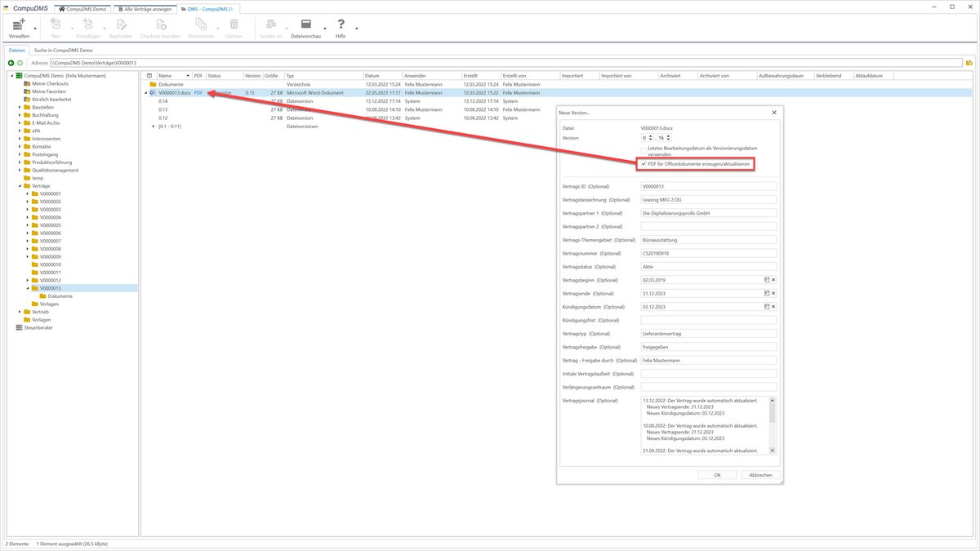This screenshot has width=980, height=551.
Task: Click the green back navigation arrow
Action: pos(11,62)
